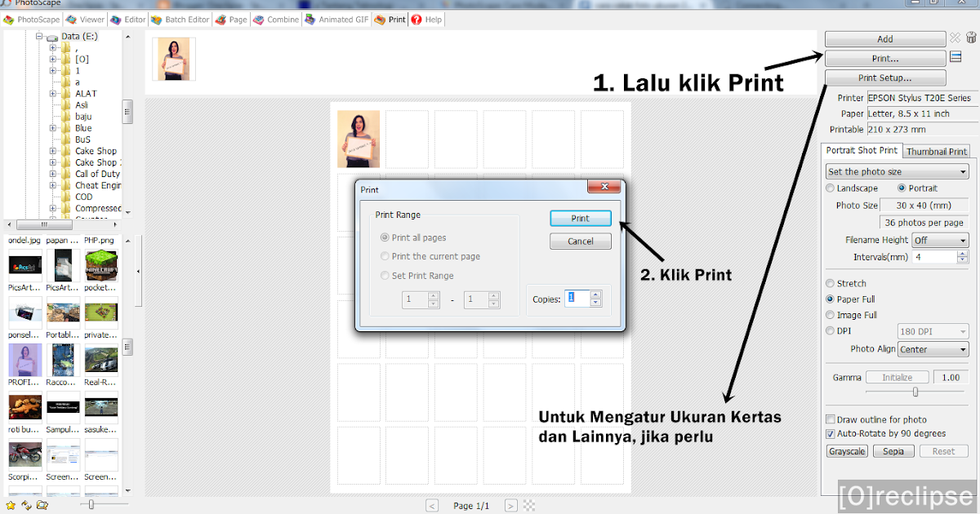Select the red motorcycle Scorpi thumbnail
The width and height of the screenshot is (980, 514).
[x=25, y=454]
